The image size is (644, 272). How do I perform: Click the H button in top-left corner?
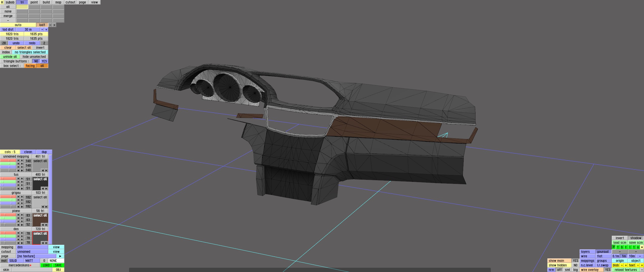(2, 2)
